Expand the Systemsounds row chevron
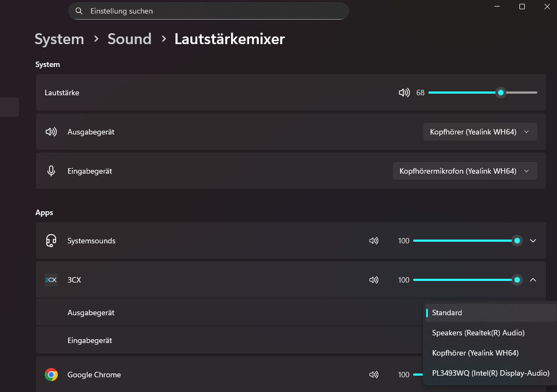The image size is (557, 392). coord(532,240)
